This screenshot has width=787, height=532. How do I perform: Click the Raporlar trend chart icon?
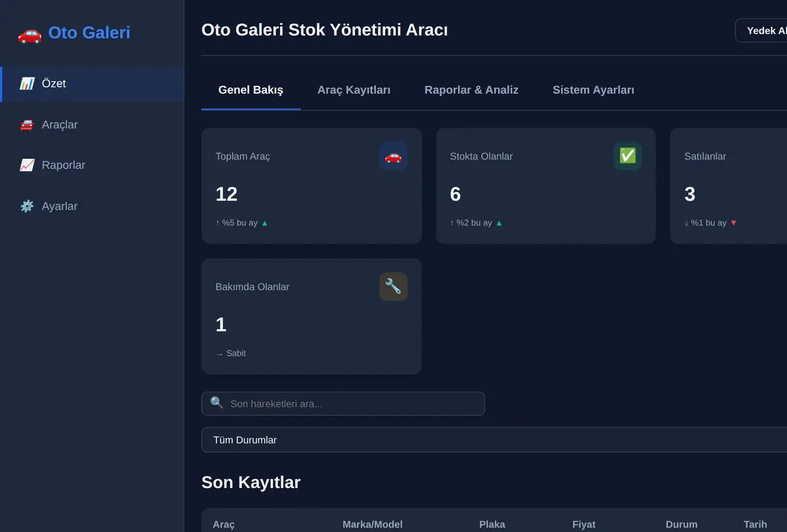tap(27, 165)
